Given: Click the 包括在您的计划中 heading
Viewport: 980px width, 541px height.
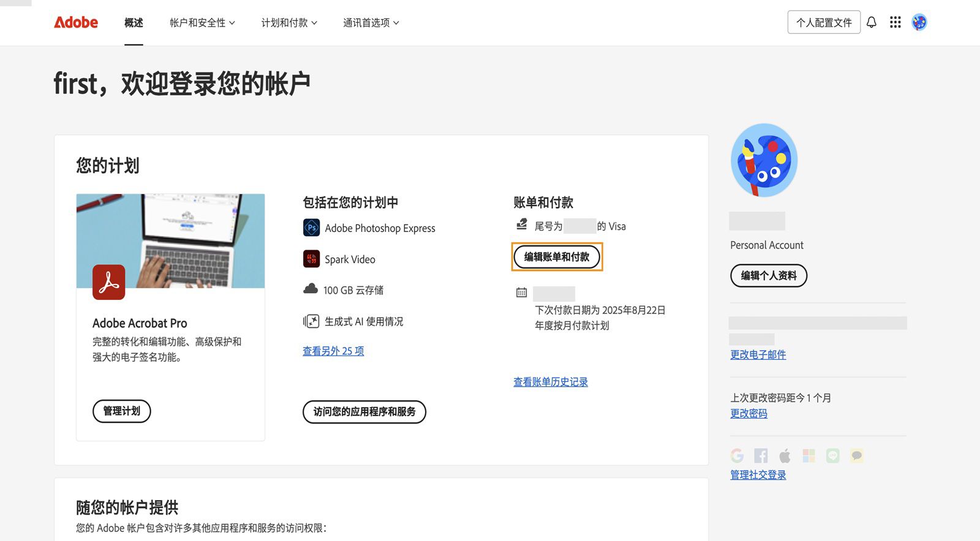Looking at the screenshot, I should click(350, 203).
